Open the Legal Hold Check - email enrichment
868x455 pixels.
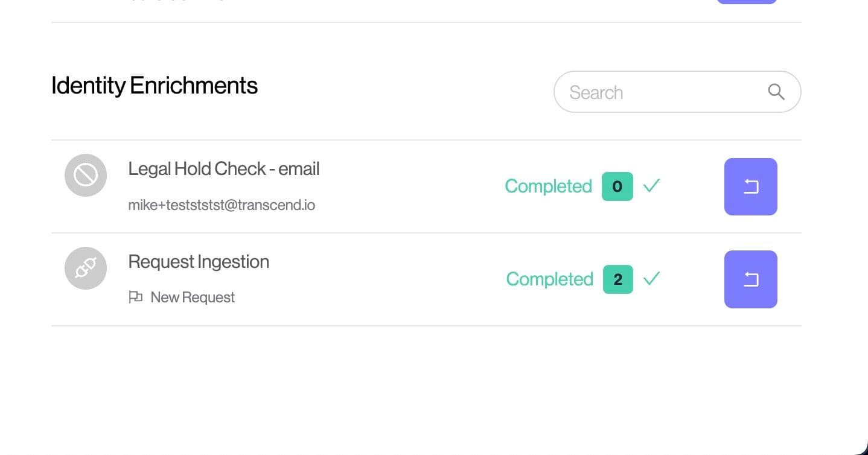click(223, 169)
